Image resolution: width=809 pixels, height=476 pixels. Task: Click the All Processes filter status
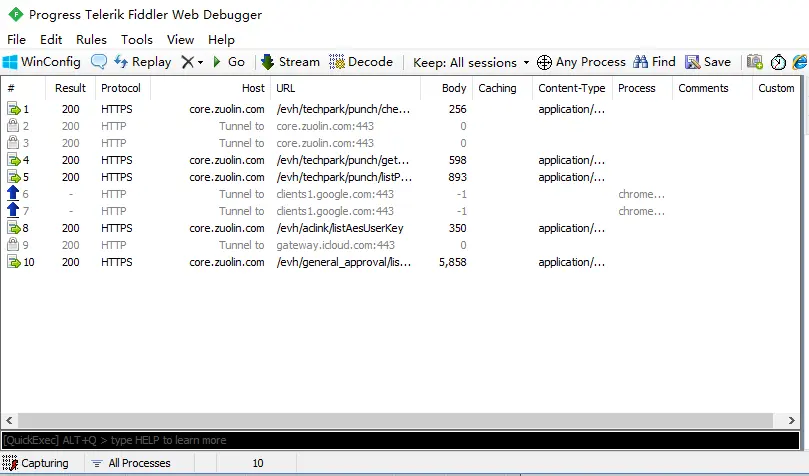[131, 463]
